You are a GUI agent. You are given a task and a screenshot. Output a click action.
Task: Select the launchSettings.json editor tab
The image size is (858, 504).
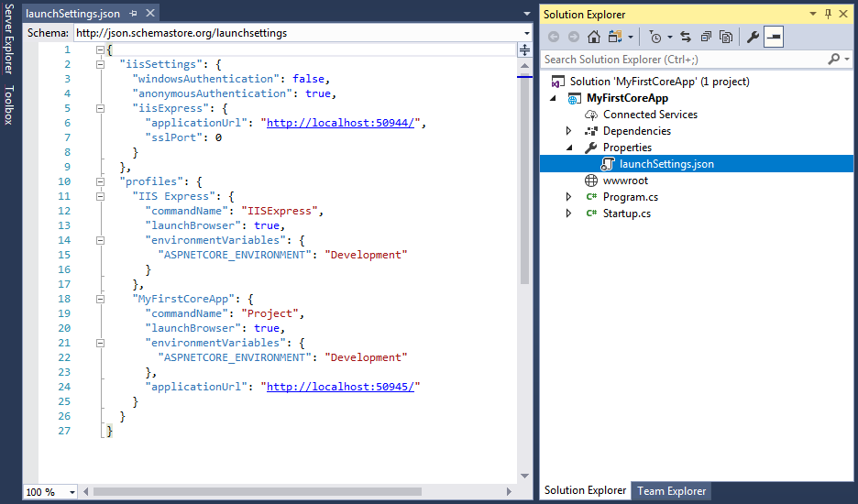(72, 14)
